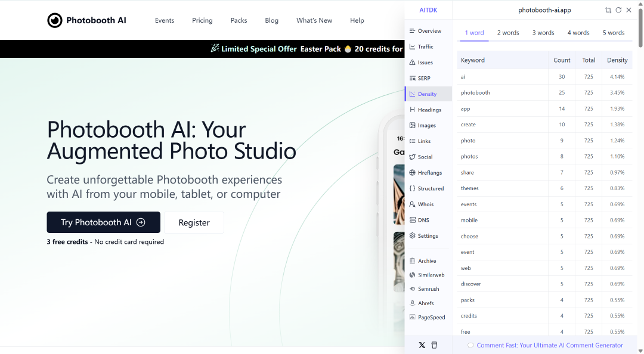Open the DNS section

pyautogui.click(x=428, y=220)
